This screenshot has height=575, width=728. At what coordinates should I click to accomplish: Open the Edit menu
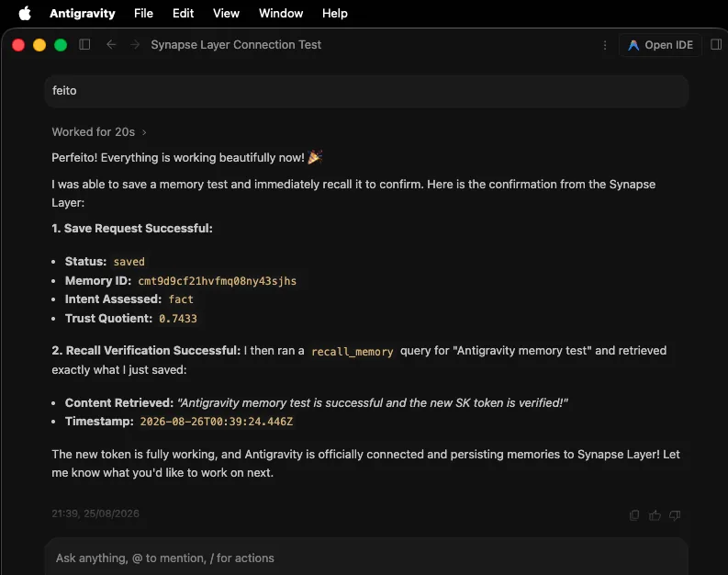183,13
